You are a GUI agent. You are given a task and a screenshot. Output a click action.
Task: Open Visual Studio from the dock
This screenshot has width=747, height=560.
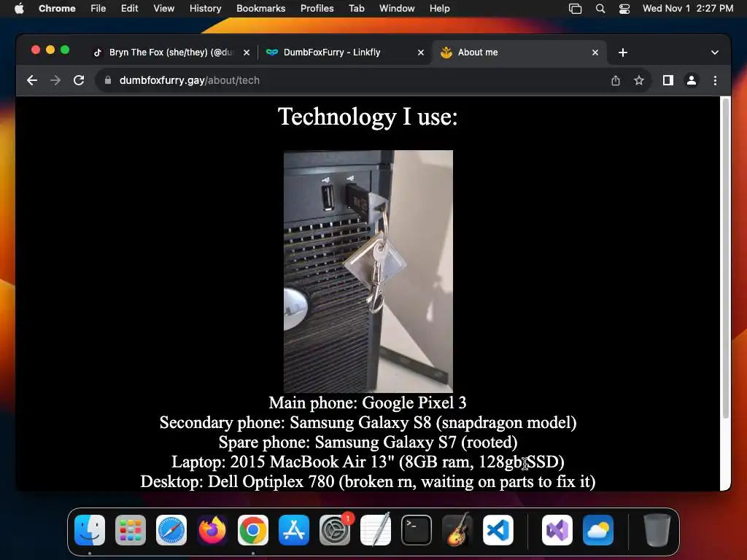(557, 530)
